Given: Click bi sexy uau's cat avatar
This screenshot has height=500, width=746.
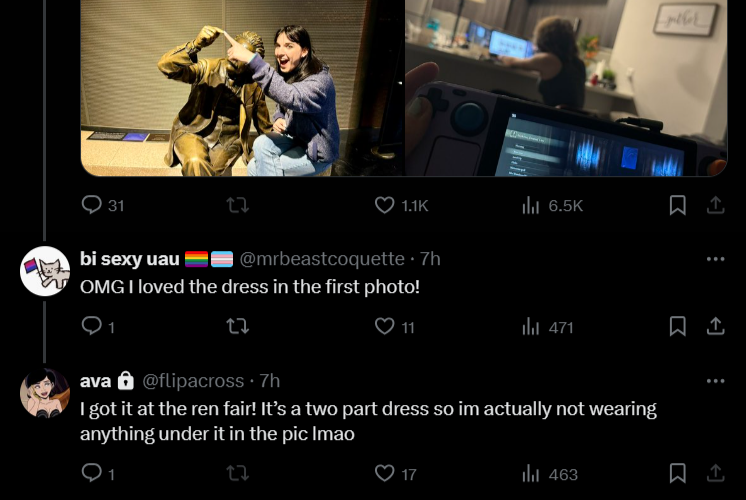Looking at the screenshot, I should (x=45, y=271).
